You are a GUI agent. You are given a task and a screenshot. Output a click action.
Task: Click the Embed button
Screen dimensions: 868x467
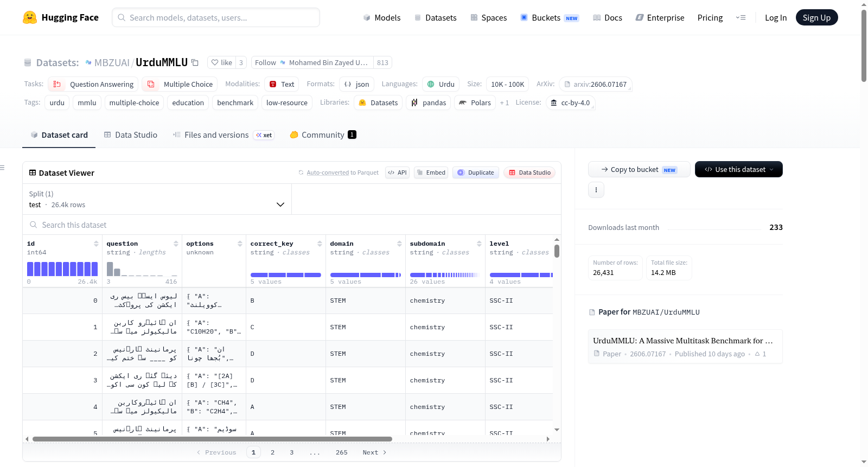coord(431,172)
